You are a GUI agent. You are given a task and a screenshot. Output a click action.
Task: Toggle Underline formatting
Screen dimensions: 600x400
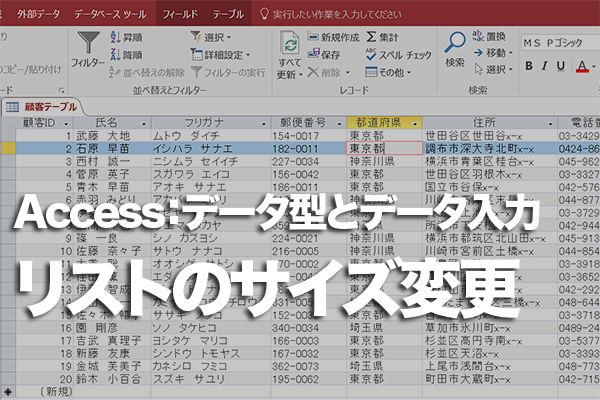point(561,66)
